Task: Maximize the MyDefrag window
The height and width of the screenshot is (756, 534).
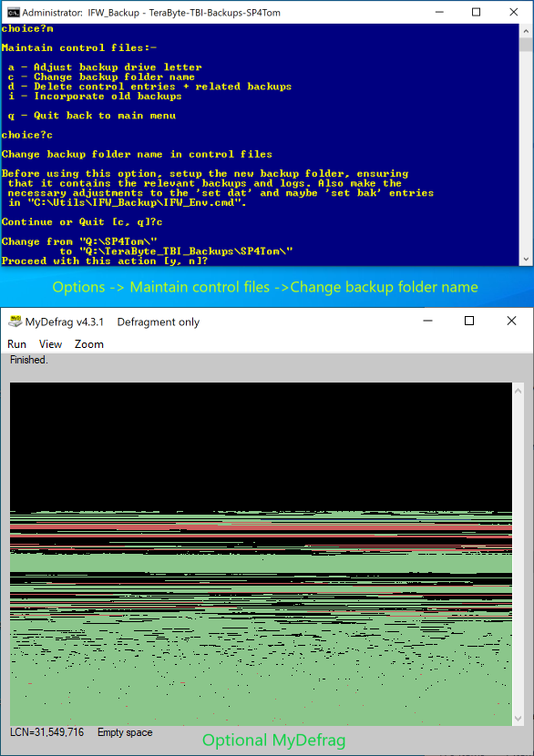Action: (469, 322)
